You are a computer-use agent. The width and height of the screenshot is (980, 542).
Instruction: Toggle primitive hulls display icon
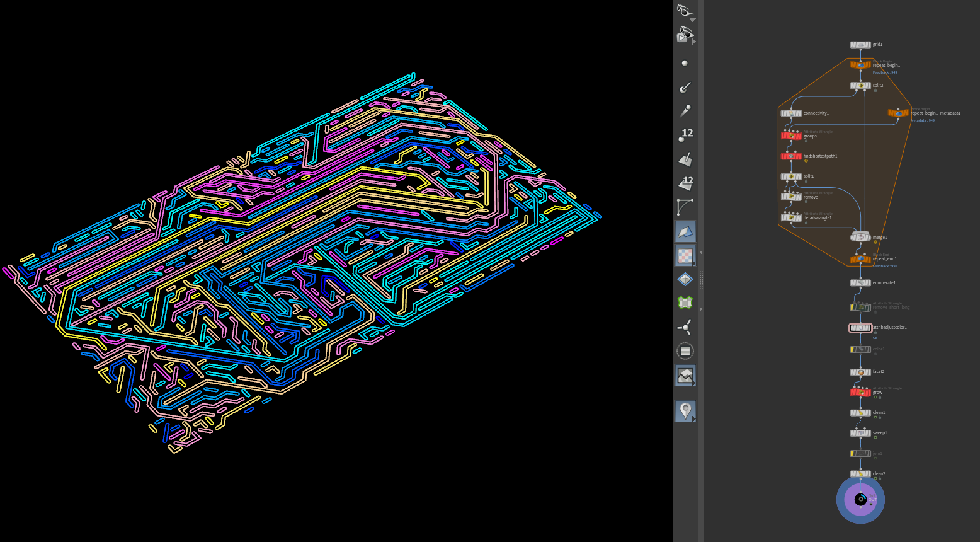coord(685,207)
